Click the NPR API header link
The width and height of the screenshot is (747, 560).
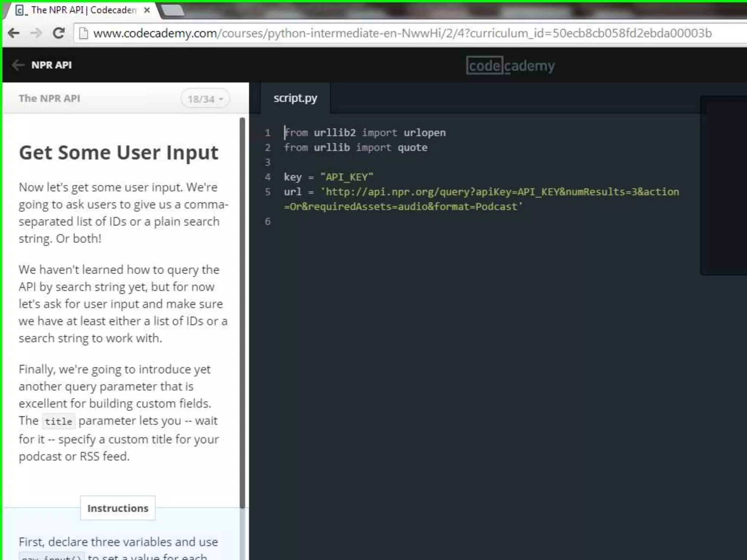click(51, 65)
